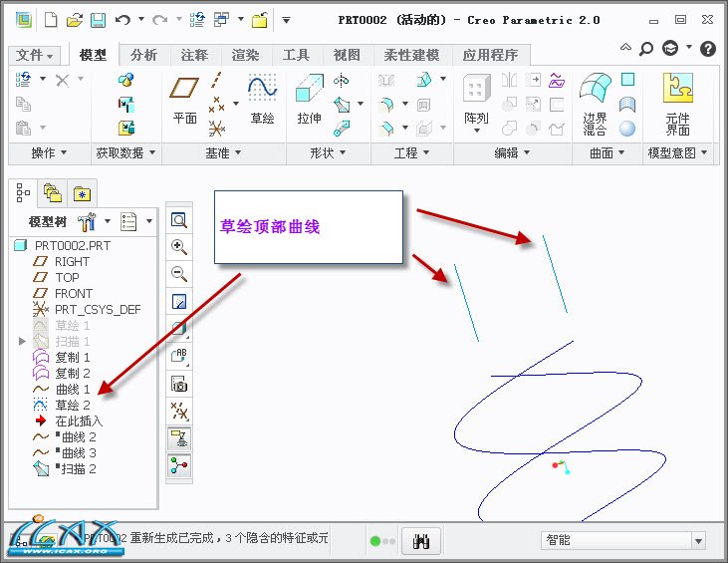The width and height of the screenshot is (728, 563).
Task: Switch to the 柔性建模 ribbon tab
Action: pos(411,55)
